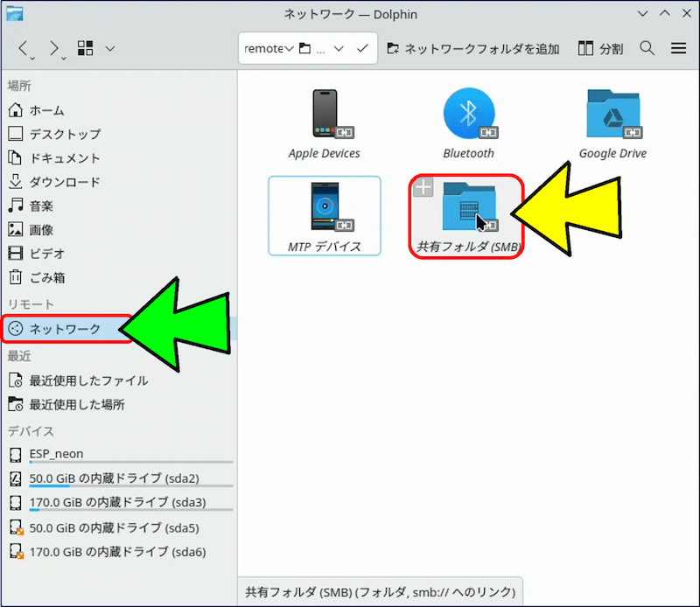Confirm the location with the checkmark icon
700x607 pixels.
point(362,48)
